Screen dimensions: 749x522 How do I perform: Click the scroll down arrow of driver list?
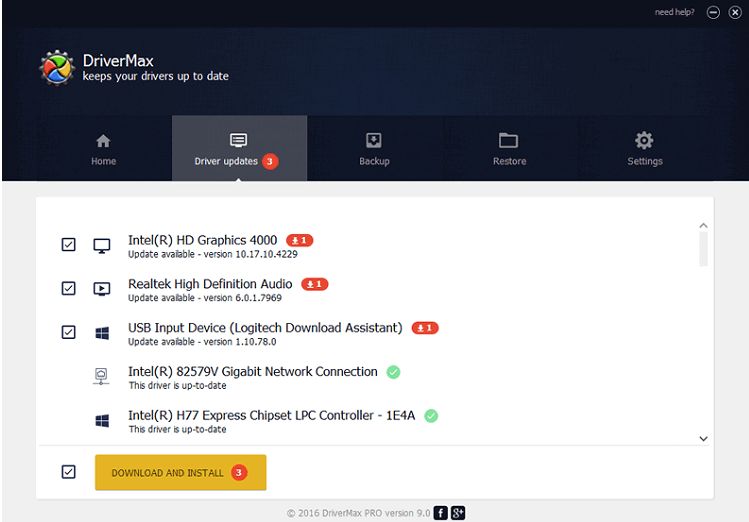coord(703,438)
